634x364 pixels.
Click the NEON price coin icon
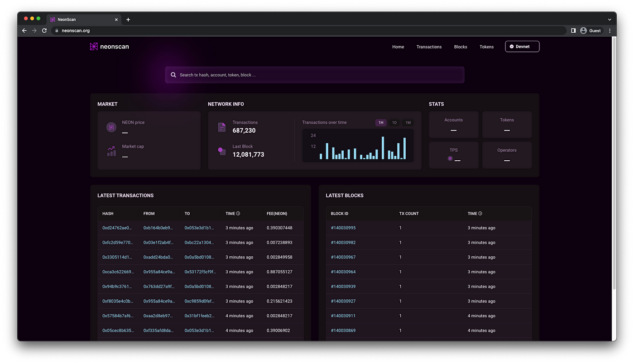(111, 128)
